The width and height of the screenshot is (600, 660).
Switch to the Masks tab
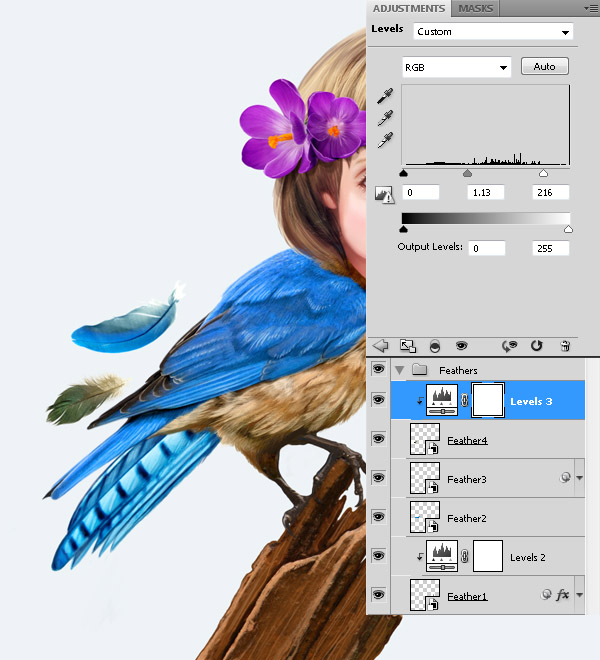point(475,8)
